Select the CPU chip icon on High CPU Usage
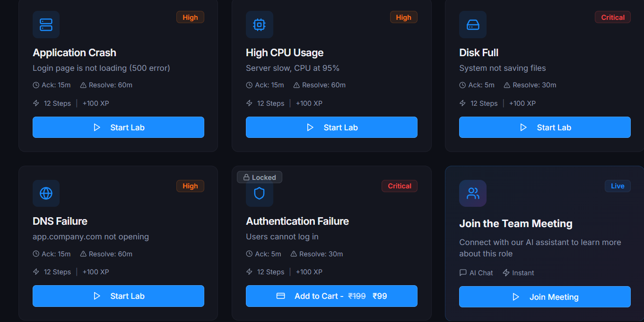The width and height of the screenshot is (644, 322). point(259,25)
